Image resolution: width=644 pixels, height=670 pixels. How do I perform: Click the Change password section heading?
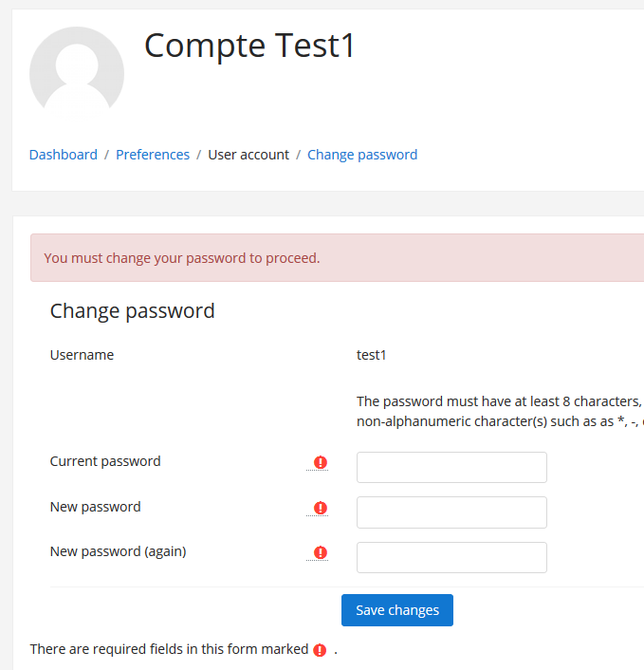pyautogui.click(x=133, y=311)
